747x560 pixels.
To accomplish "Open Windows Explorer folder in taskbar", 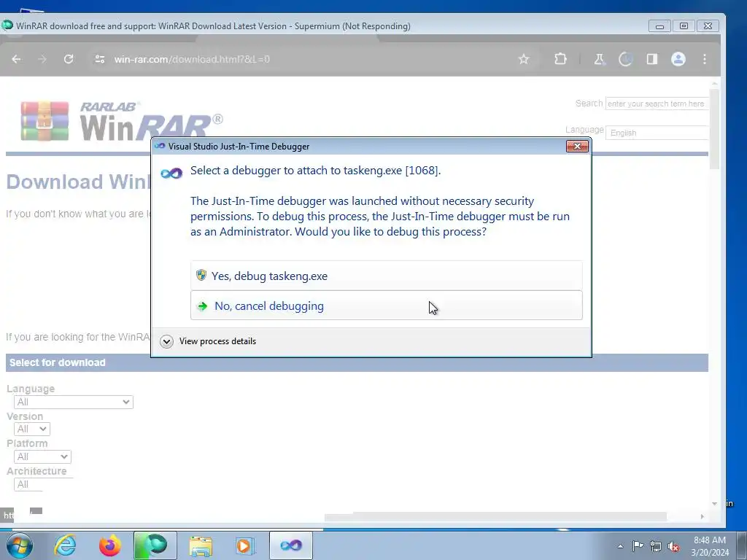I will pyautogui.click(x=201, y=545).
